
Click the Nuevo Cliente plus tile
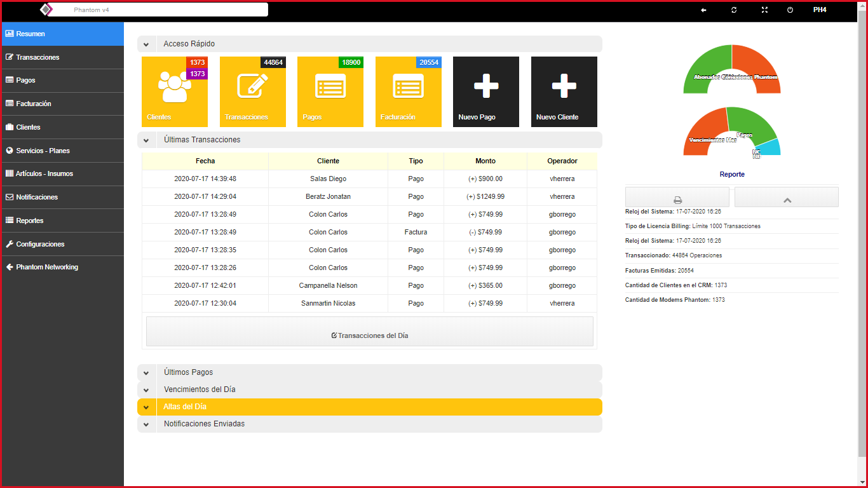564,91
